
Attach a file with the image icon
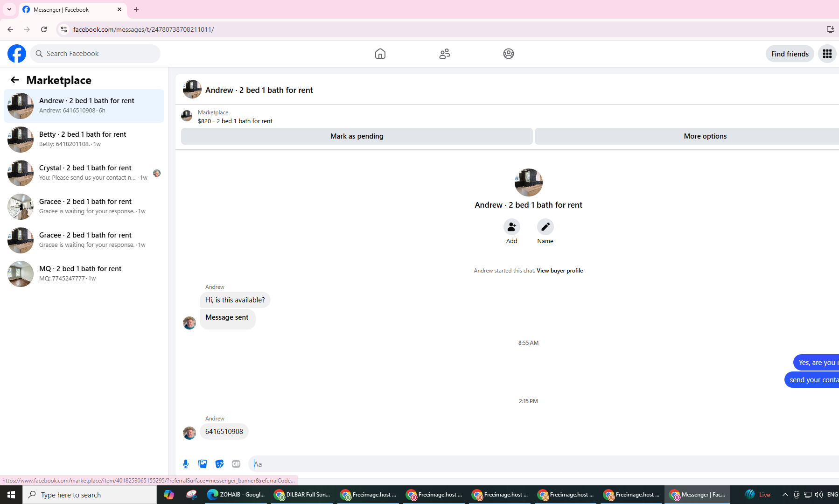pos(203,464)
